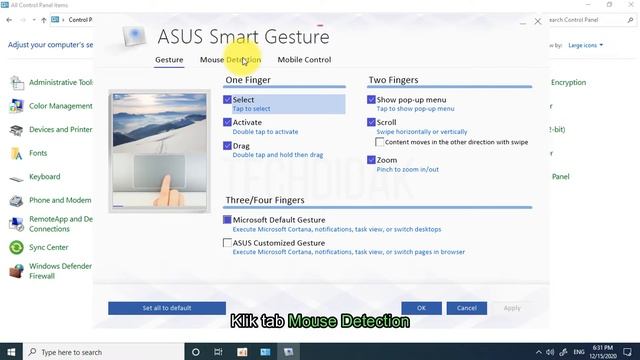Minimize the ASUS Smart Gesture window
The width and height of the screenshot is (640, 360).
[523, 23]
